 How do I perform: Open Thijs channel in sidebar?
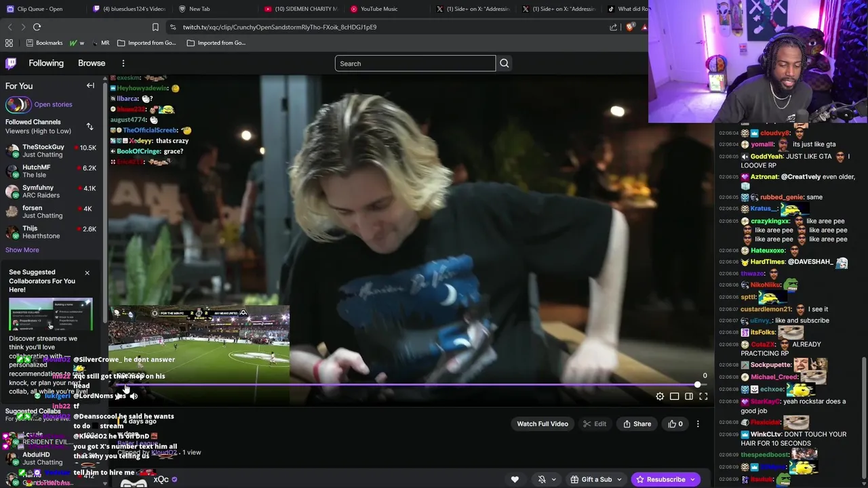[x=52, y=232]
